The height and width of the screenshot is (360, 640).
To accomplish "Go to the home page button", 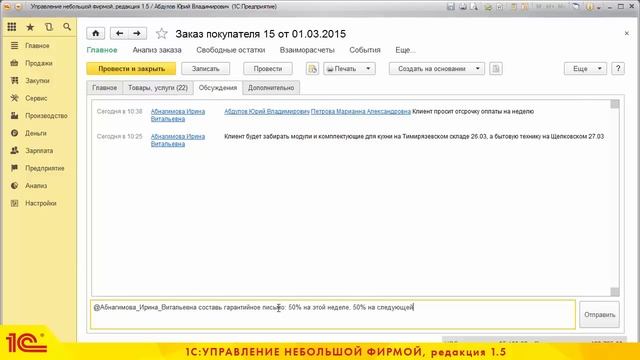I will click(x=96, y=33).
